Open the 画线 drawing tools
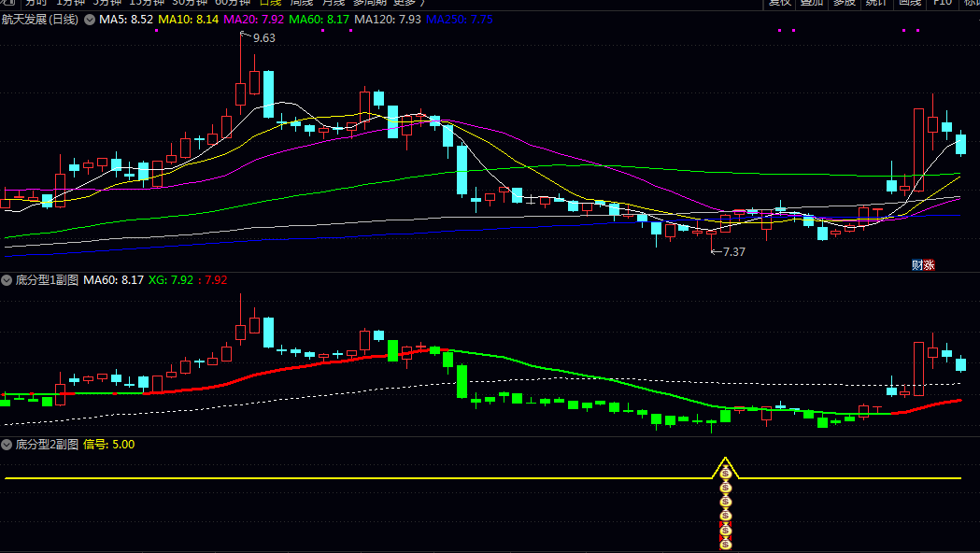This screenshot has width=980, height=553. [x=909, y=3]
